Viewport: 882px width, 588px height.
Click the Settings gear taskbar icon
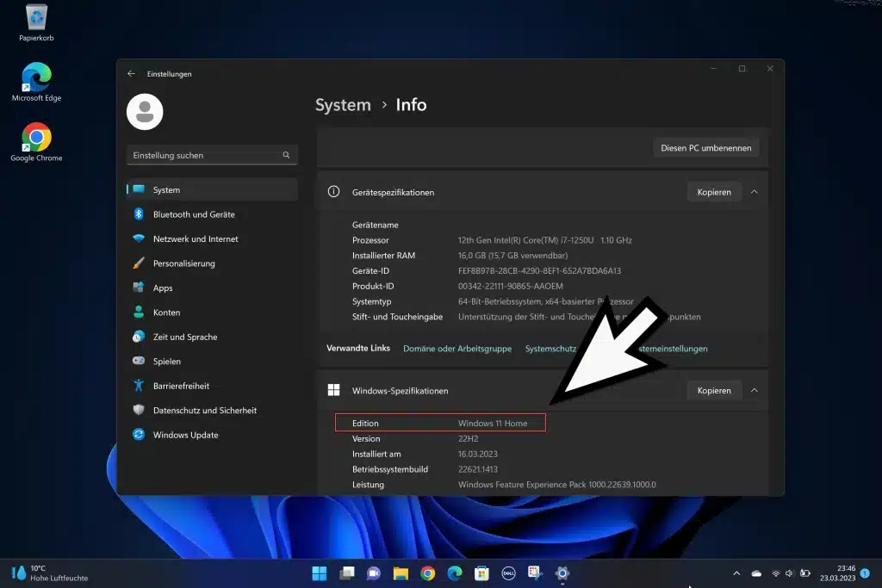point(562,573)
